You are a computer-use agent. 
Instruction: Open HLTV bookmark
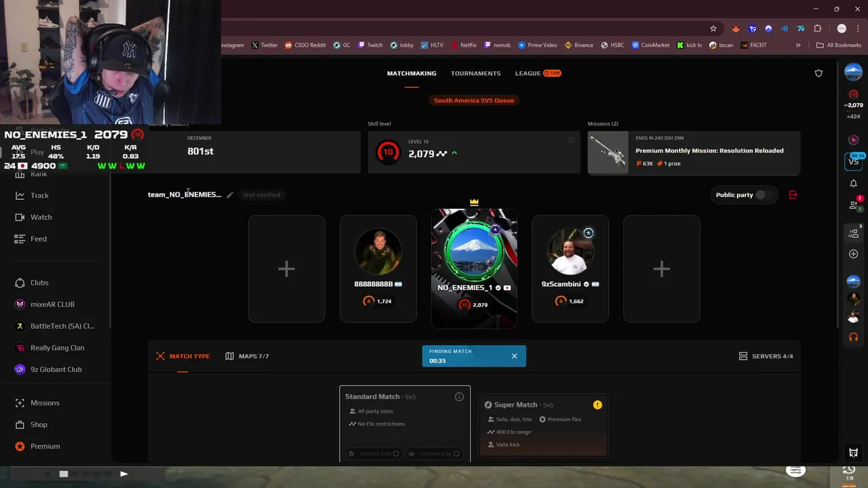tap(431, 45)
